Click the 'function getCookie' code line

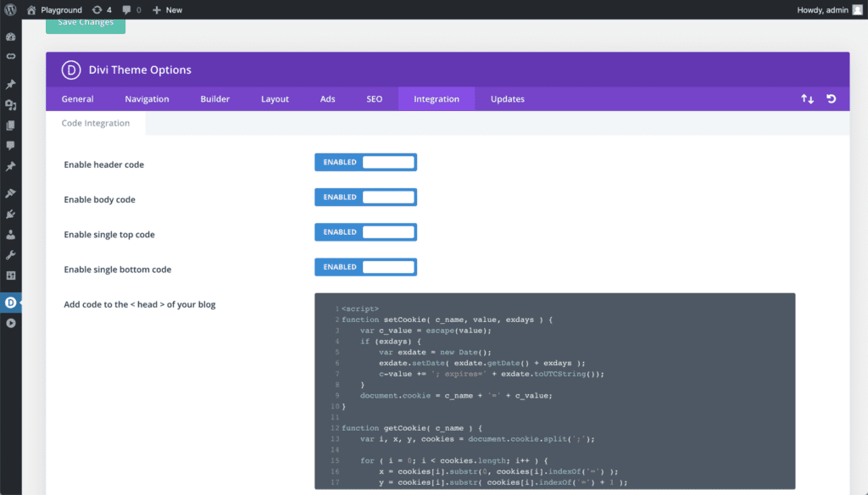point(411,428)
